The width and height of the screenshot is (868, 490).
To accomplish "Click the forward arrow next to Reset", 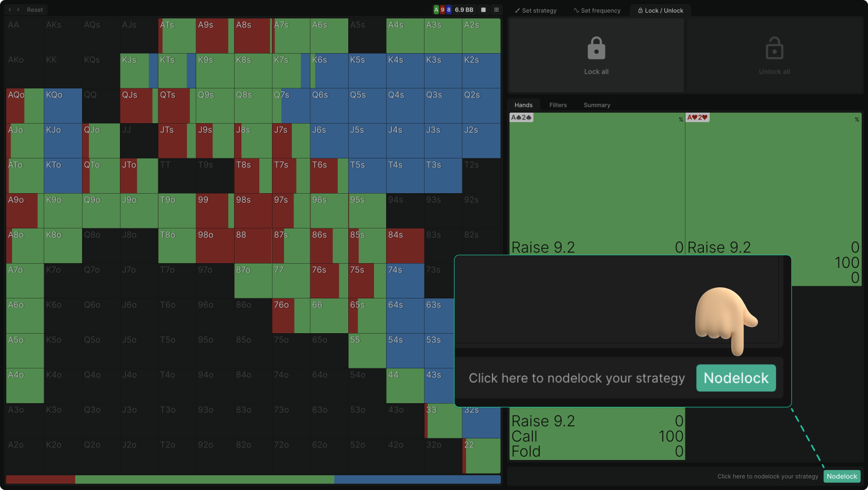I will point(18,9).
